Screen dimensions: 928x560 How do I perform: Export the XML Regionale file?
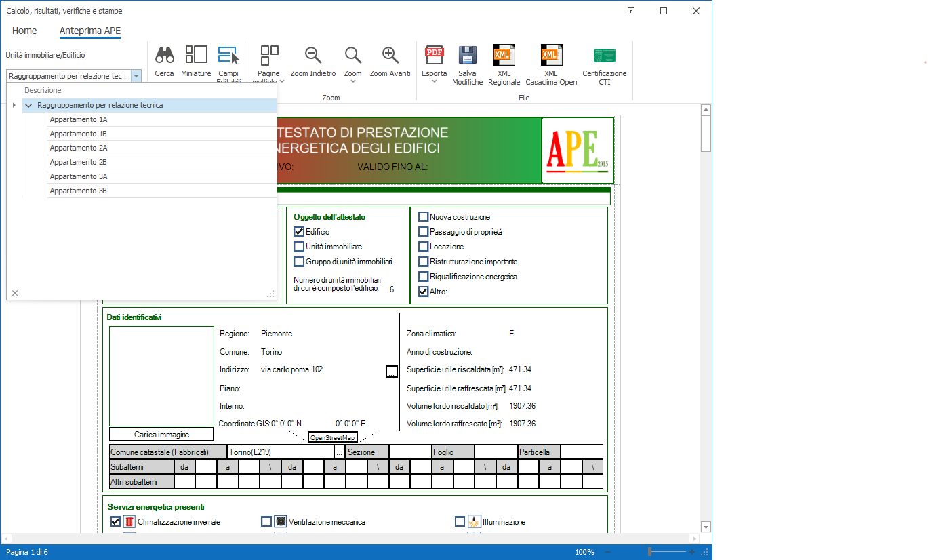click(504, 56)
